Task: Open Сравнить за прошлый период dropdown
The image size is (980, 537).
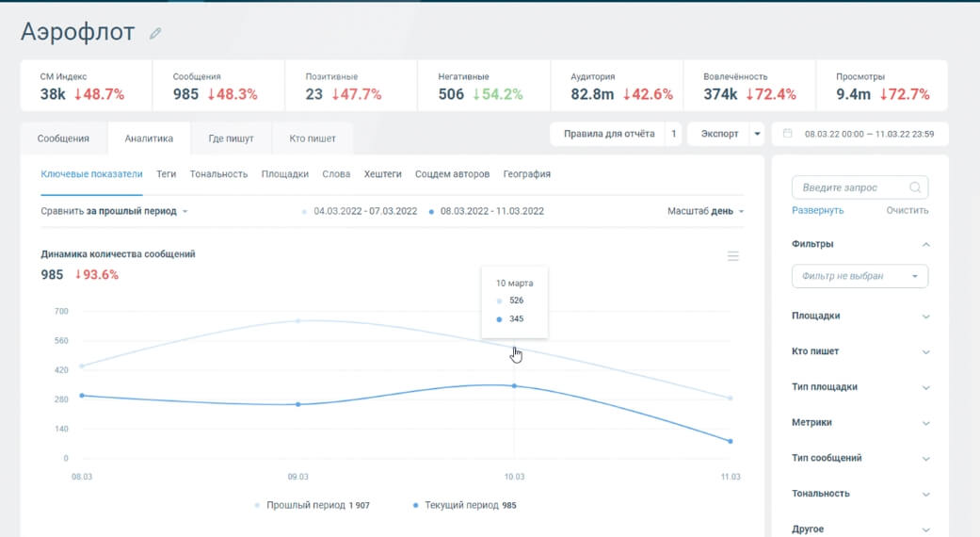Action: [x=114, y=211]
